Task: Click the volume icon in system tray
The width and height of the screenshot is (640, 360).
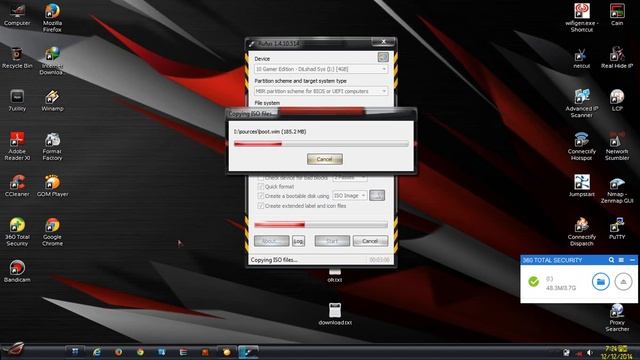Action: pos(590,352)
